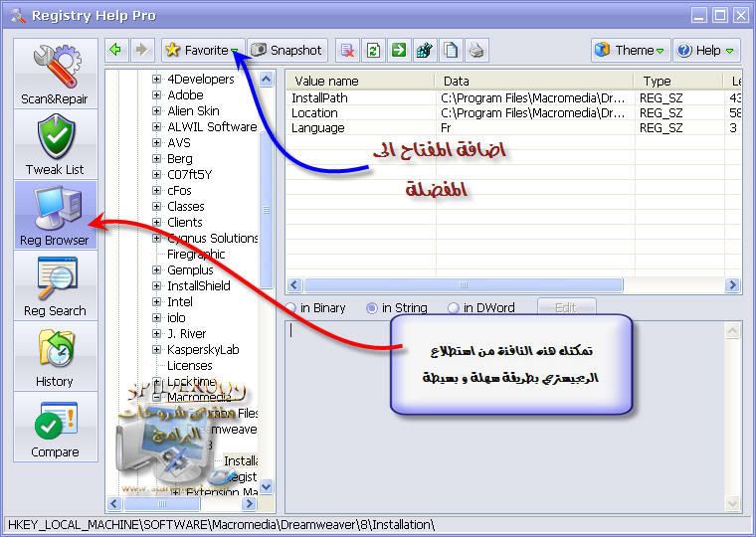The image size is (756, 537).
Task: Select the iolo tree item
Action: tap(176, 317)
